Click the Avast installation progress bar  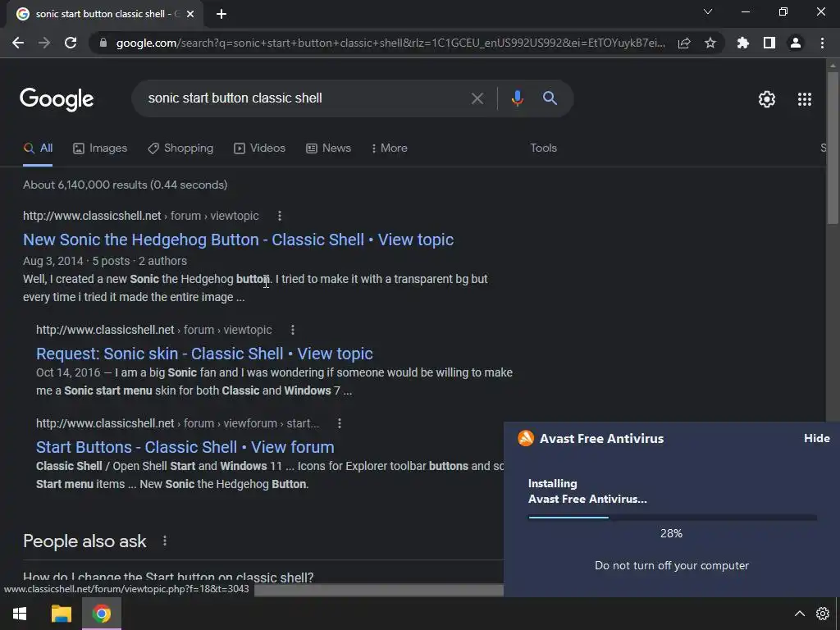(673, 518)
